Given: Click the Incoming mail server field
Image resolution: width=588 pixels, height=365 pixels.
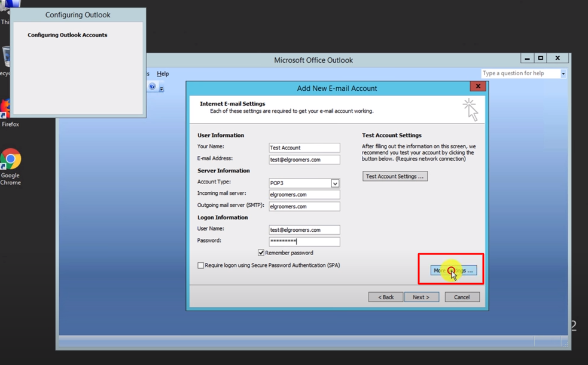Looking at the screenshot, I should coord(304,194).
